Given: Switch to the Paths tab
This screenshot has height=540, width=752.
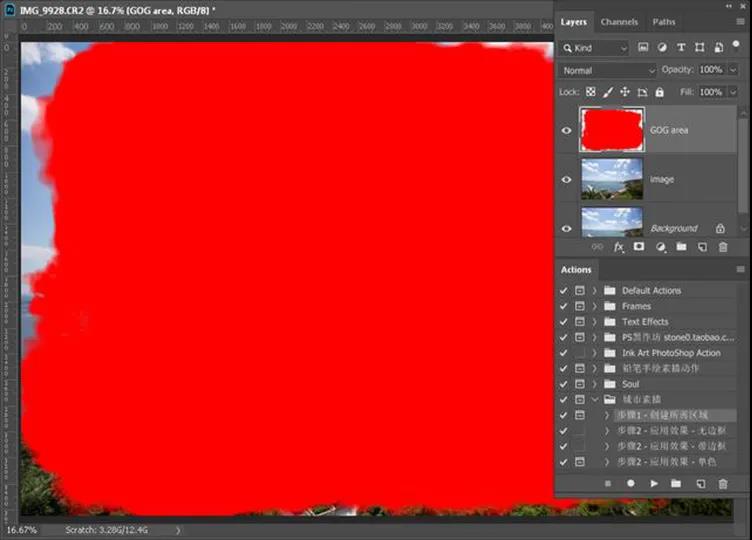Looking at the screenshot, I should point(664,22).
